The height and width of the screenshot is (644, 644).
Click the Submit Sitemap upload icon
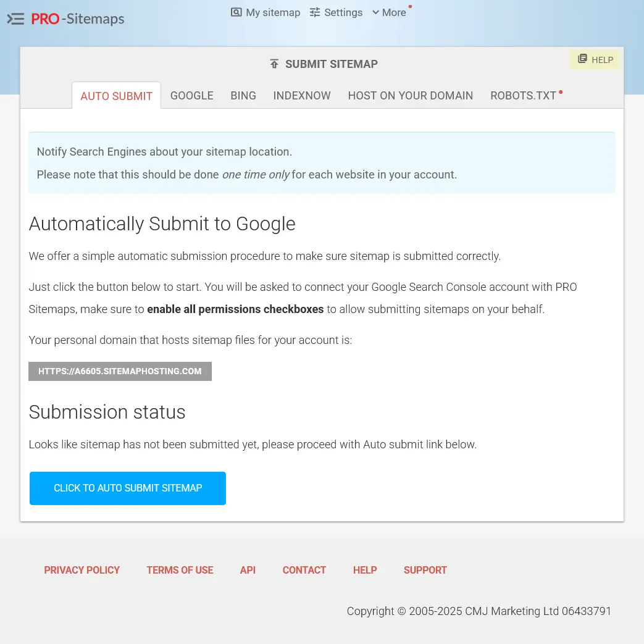point(274,64)
